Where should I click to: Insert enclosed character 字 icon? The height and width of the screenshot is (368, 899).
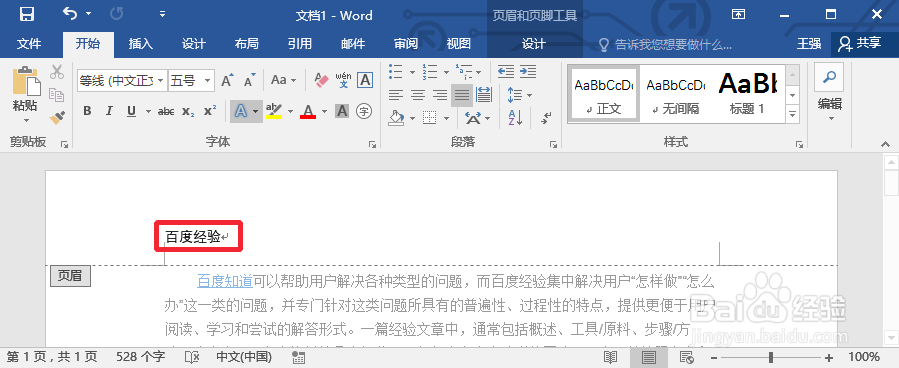click(x=364, y=111)
